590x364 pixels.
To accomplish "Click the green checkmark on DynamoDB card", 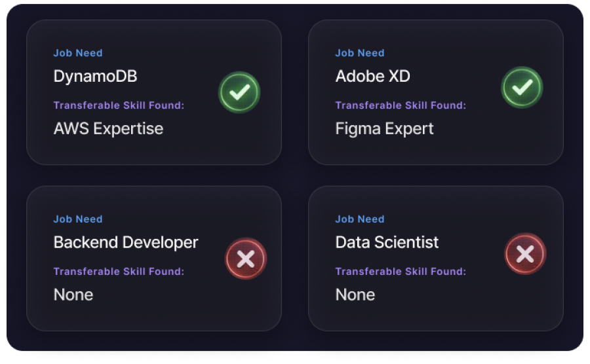I will click(239, 92).
